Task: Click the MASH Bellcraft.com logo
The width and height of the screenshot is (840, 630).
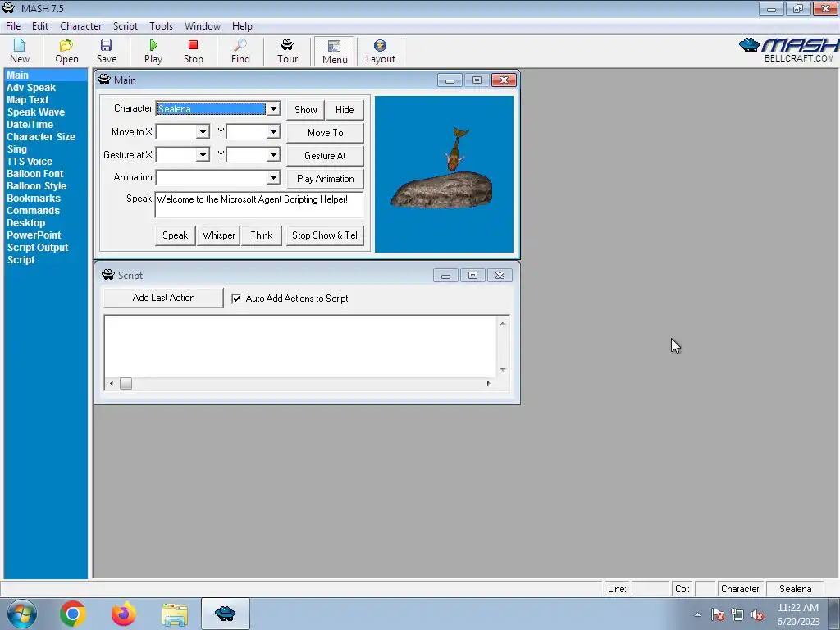Action: pos(788,50)
